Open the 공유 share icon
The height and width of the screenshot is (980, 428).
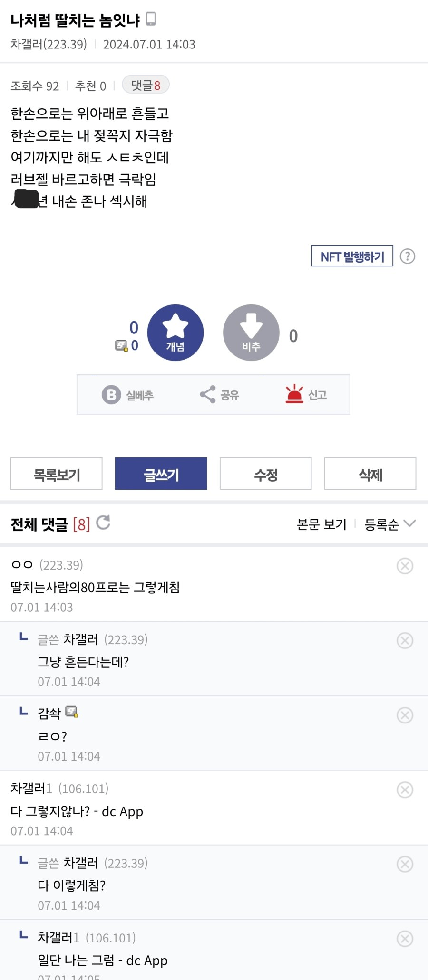207,394
